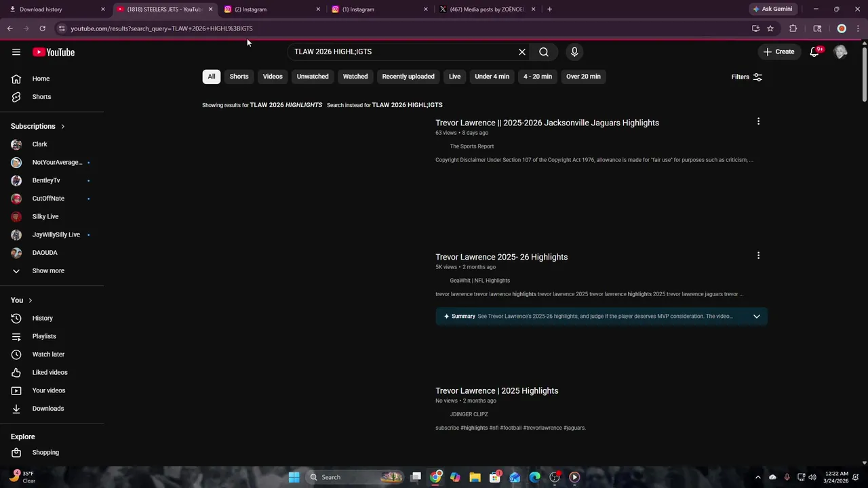Clear the search box with X
868x488 pixels.
click(x=522, y=52)
